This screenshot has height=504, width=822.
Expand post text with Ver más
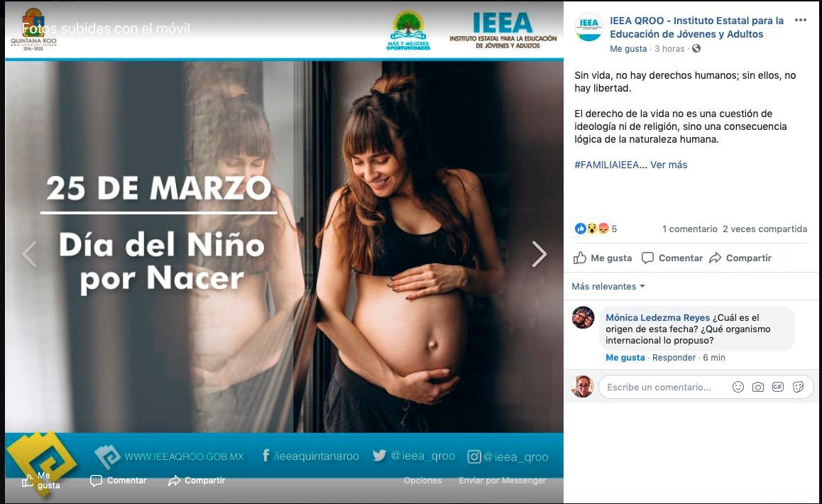click(x=669, y=165)
